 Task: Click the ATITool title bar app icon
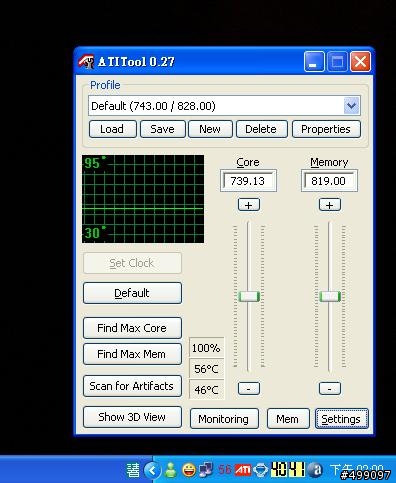(x=86, y=62)
